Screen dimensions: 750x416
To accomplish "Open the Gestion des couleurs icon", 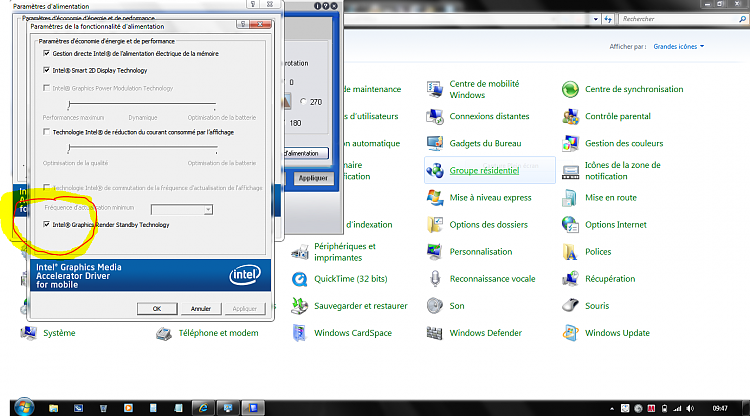I will [x=570, y=143].
